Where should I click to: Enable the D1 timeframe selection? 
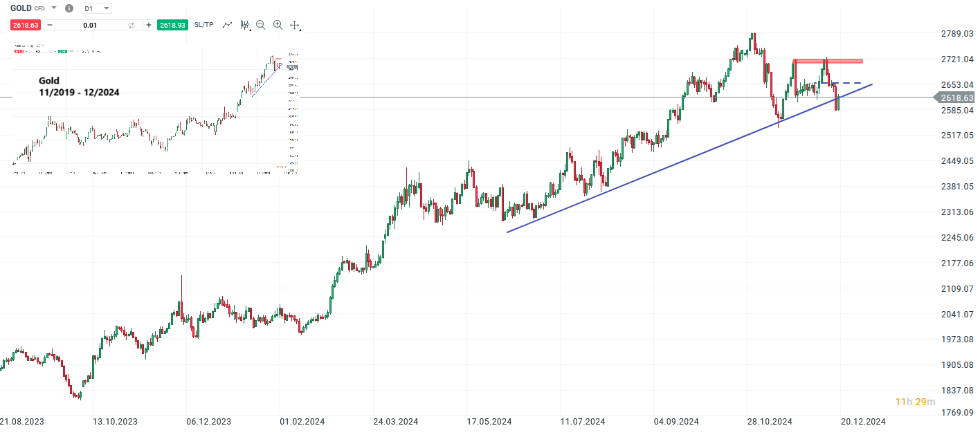tap(88, 8)
